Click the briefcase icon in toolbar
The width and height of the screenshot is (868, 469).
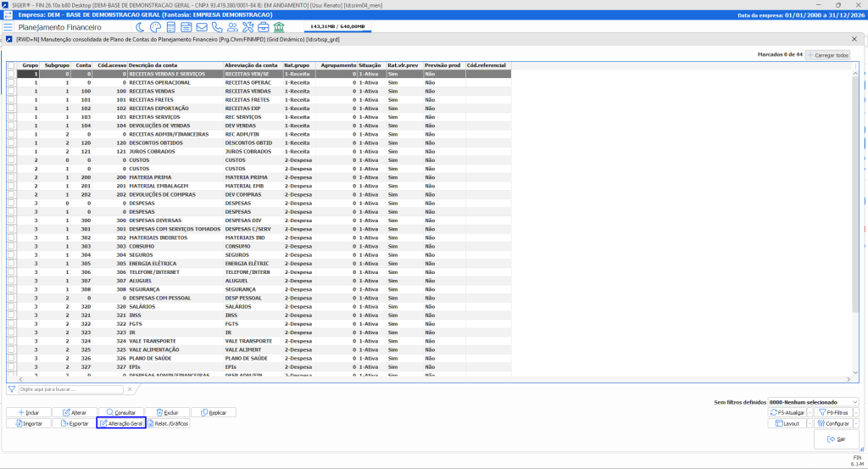pos(264,27)
